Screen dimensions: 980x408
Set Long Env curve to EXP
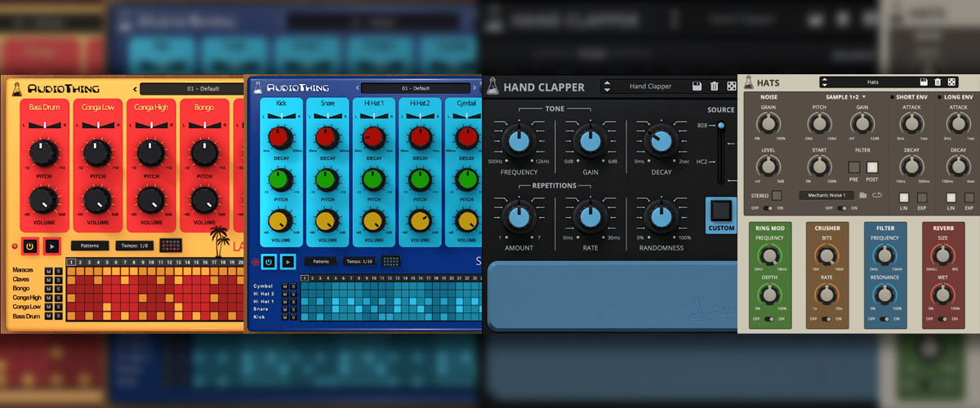pyautogui.click(x=969, y=197)
